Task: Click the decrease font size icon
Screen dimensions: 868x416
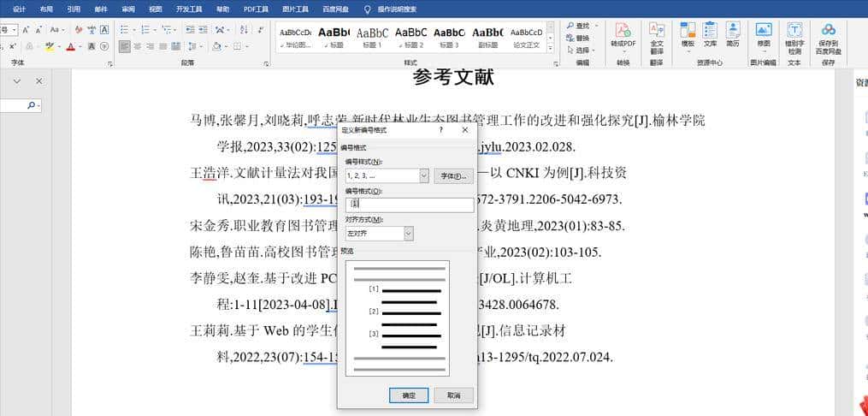Action: [38, 30]
